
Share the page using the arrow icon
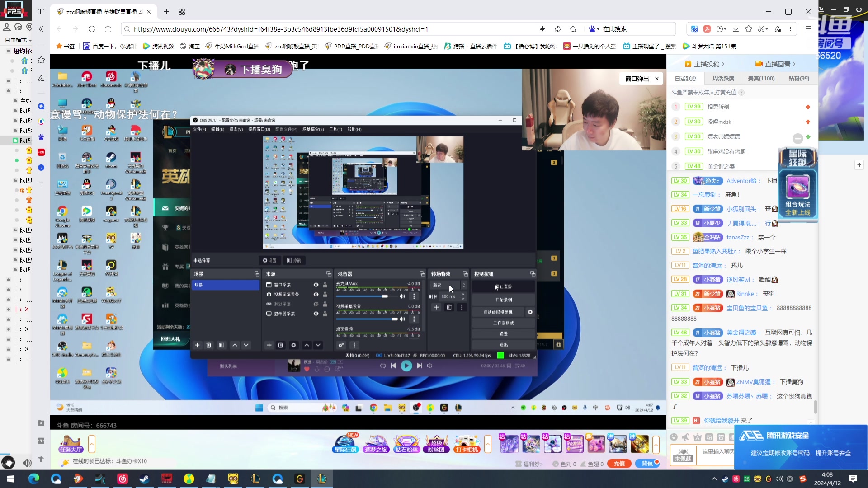(x=558, y=29)
